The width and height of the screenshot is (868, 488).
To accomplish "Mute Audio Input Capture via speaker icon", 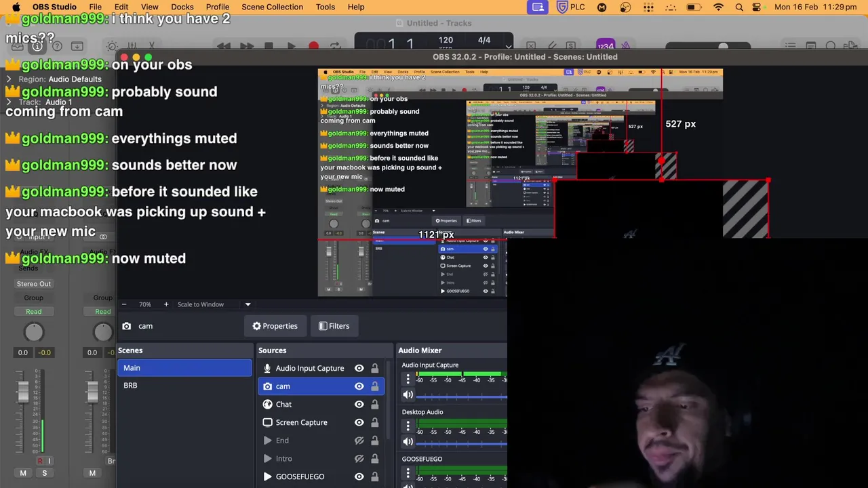I will click(408, 394).
